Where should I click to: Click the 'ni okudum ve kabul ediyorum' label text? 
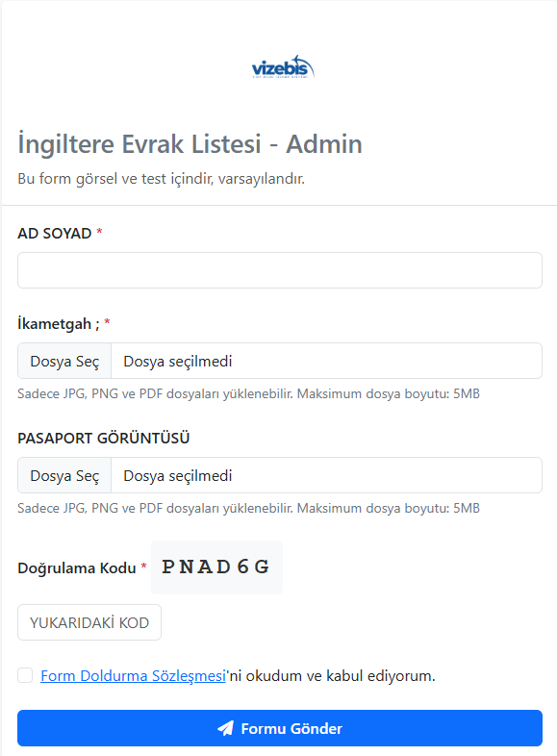[x=330, y=676]
